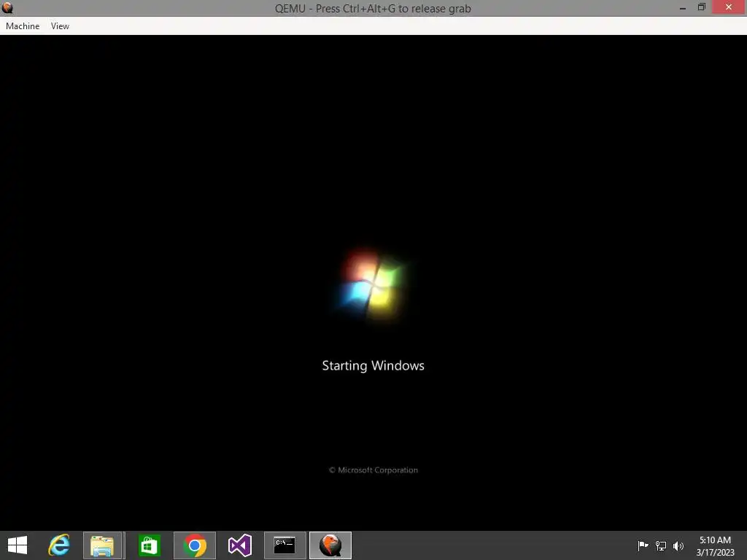Open the View menu
The height and width of the screenshot is (560, 747).
pos(60,26)
